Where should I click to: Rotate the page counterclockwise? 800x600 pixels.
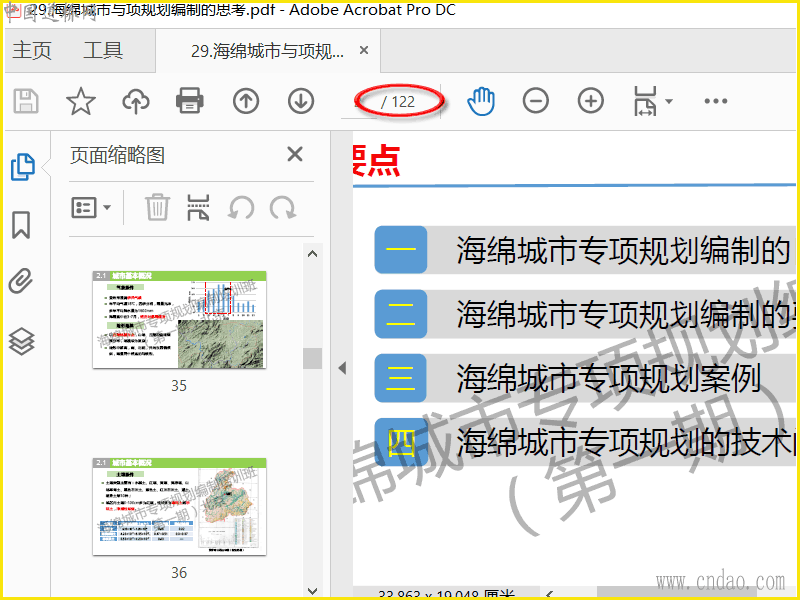pos(241,208)
